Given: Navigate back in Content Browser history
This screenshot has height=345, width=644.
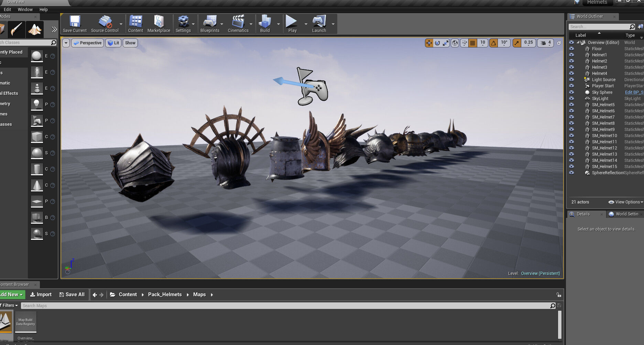Looking at the screenshot, I should pyautogui.click(x=95, y=295).
